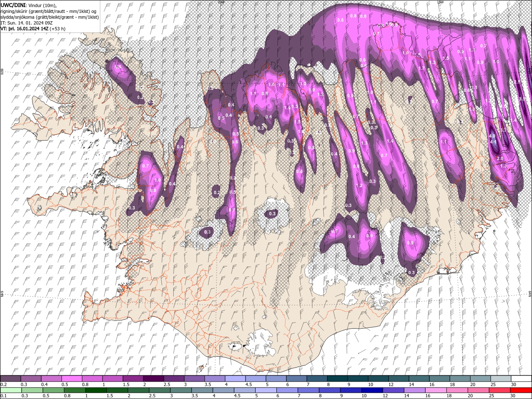Click the "0.2" label in the upper legend
This screenshot has width=532, height=399.
click(3, 384)
